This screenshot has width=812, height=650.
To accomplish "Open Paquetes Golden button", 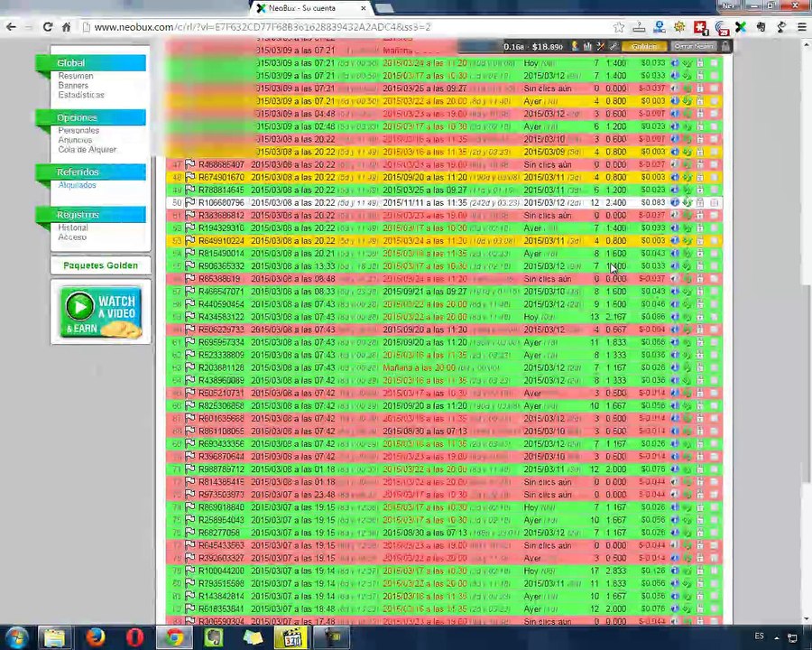I will (101, 265).
